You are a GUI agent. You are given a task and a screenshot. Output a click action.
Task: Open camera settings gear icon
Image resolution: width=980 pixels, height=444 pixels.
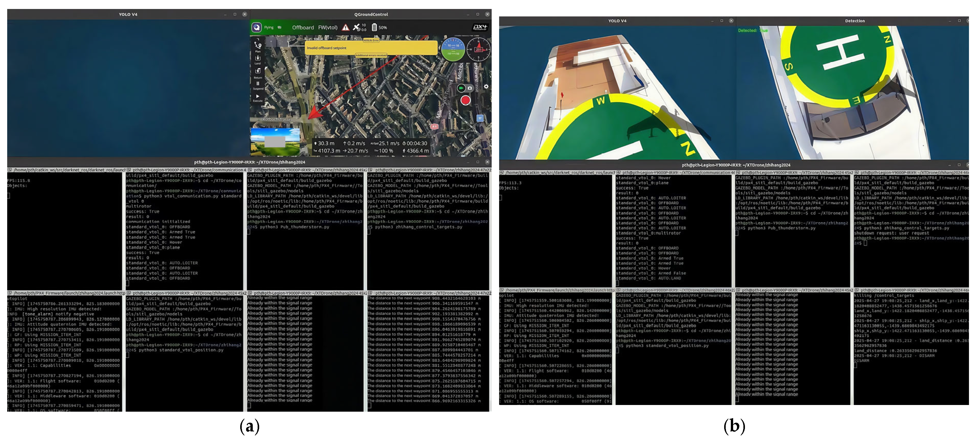pyautogui.click(x=486, y=87)
